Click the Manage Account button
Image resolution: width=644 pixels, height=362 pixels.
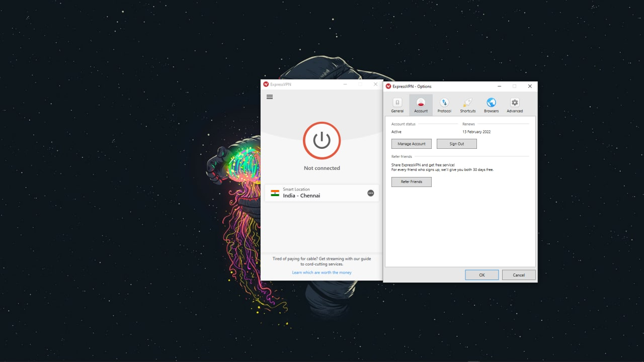(x=412, y=144)
